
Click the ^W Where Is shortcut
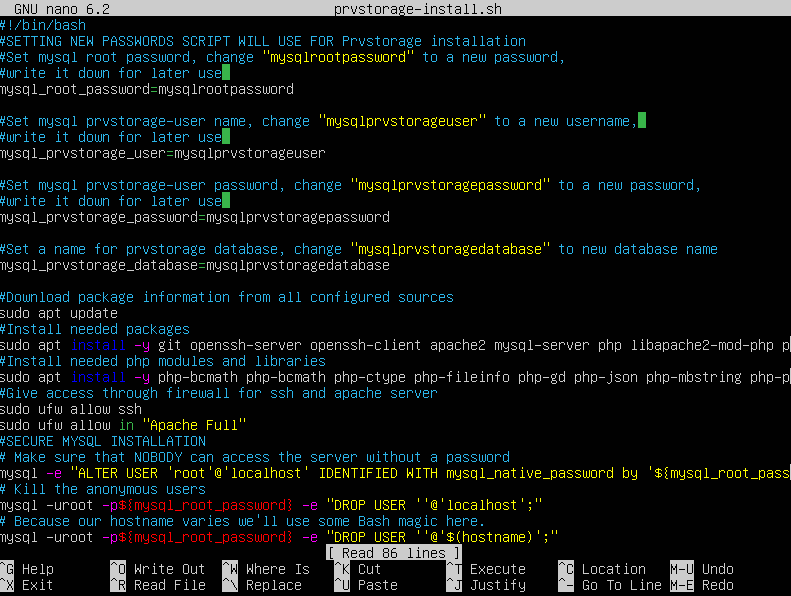click(266, 569)
